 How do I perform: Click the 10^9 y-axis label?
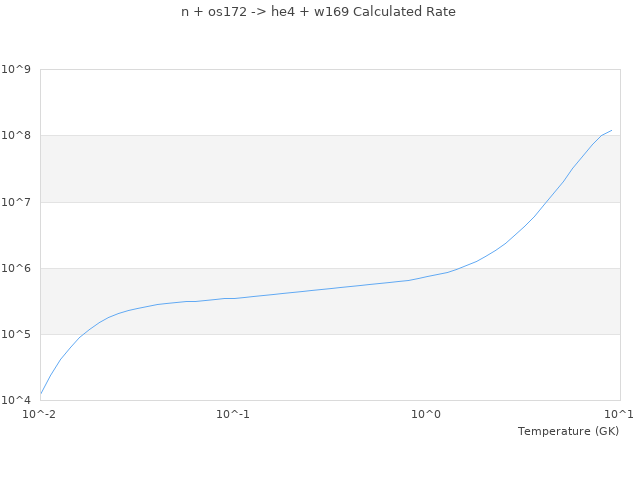click(x=17, y=69)
